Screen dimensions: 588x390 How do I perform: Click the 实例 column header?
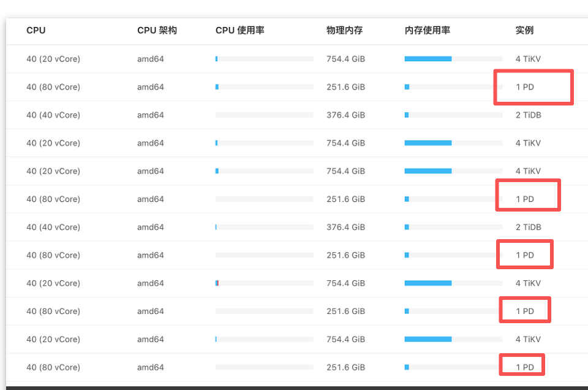coord(524,31)
